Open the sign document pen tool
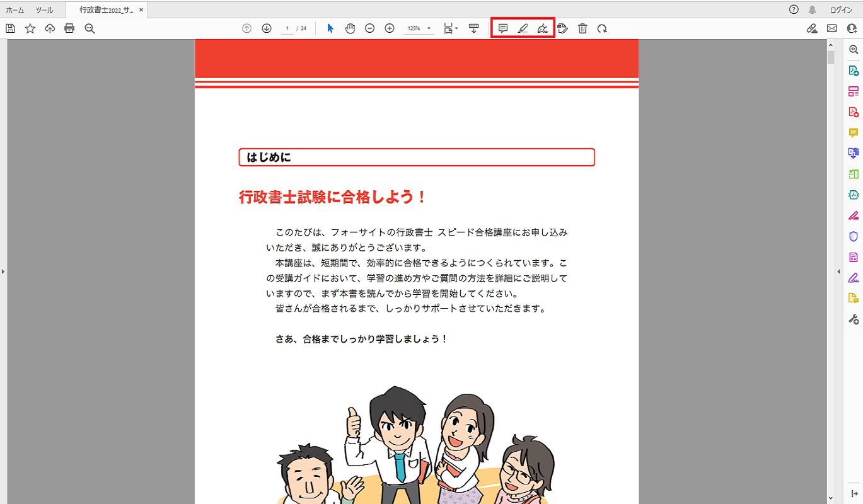Viewport: 863px width, 504px height. click(542, 28)
